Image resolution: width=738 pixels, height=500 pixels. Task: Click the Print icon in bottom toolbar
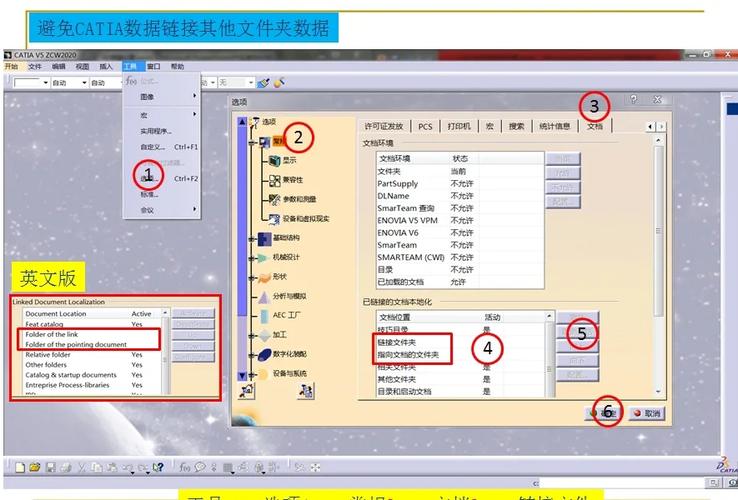pyautogui.click(x=66, y=467)
